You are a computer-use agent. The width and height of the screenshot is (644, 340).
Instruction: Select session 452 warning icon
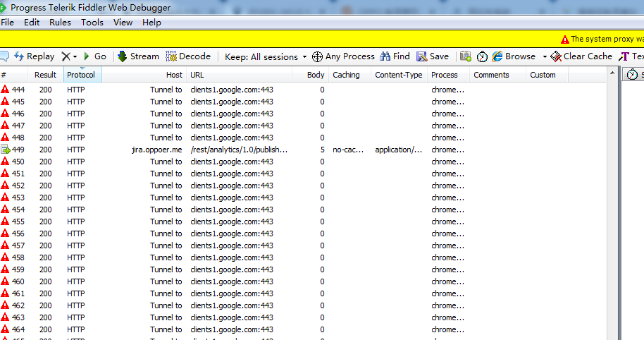pyautogui.click(x=5, y=185)
